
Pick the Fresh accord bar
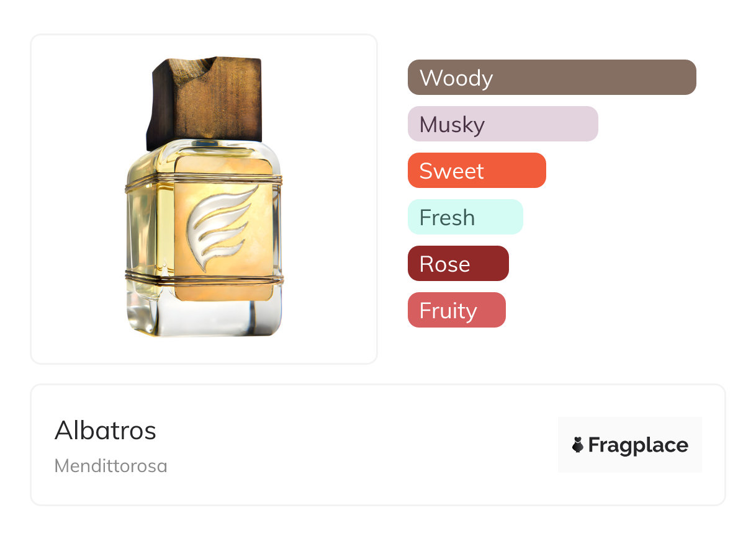tap(465, 217)
